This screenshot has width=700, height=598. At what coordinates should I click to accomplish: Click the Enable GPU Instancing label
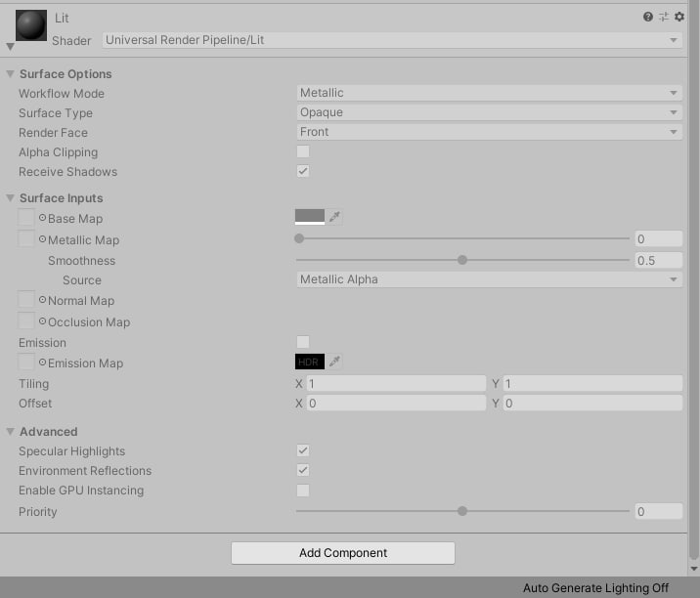pyautogui.click(x=81, y=491)
